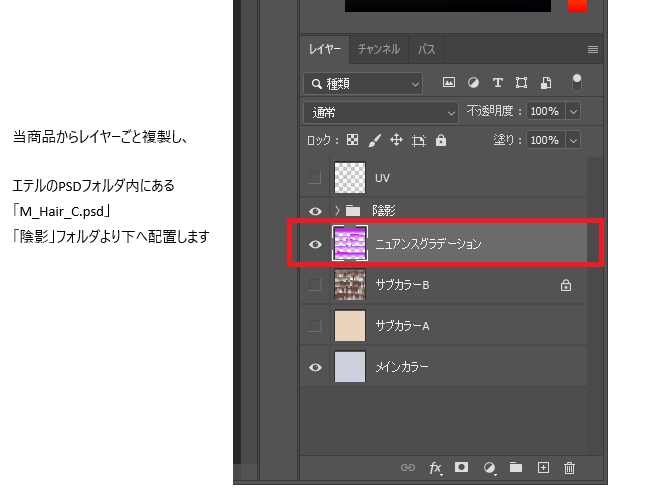
Task: Lock image pixels brush icon
Action: 374,140
